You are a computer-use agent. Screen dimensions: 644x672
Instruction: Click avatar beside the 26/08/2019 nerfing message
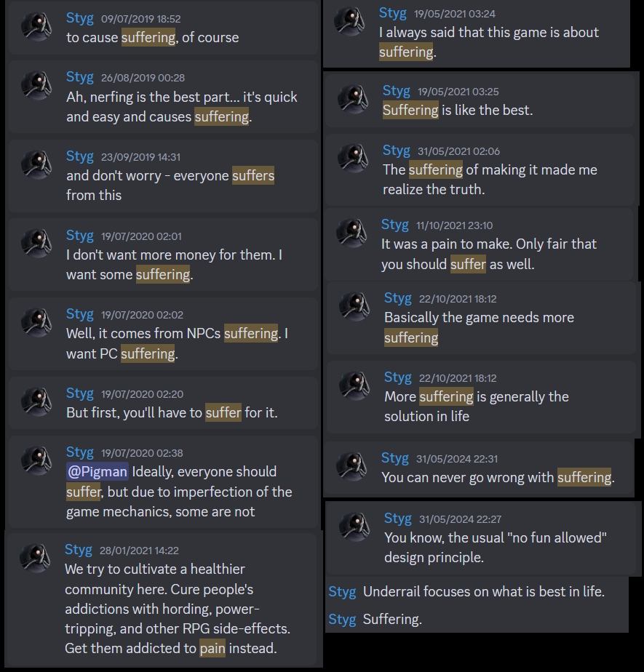pyautogui.click(x=36, y=85)
